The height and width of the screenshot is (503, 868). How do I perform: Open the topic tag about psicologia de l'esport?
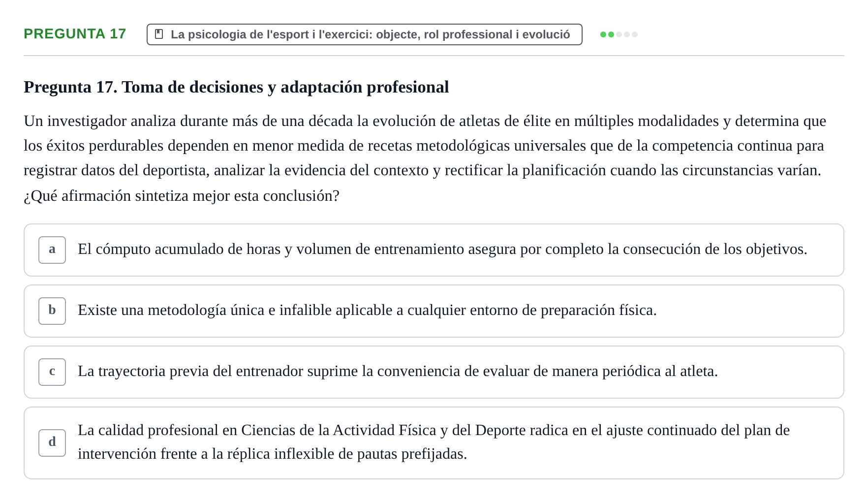[x=365, y=34]
